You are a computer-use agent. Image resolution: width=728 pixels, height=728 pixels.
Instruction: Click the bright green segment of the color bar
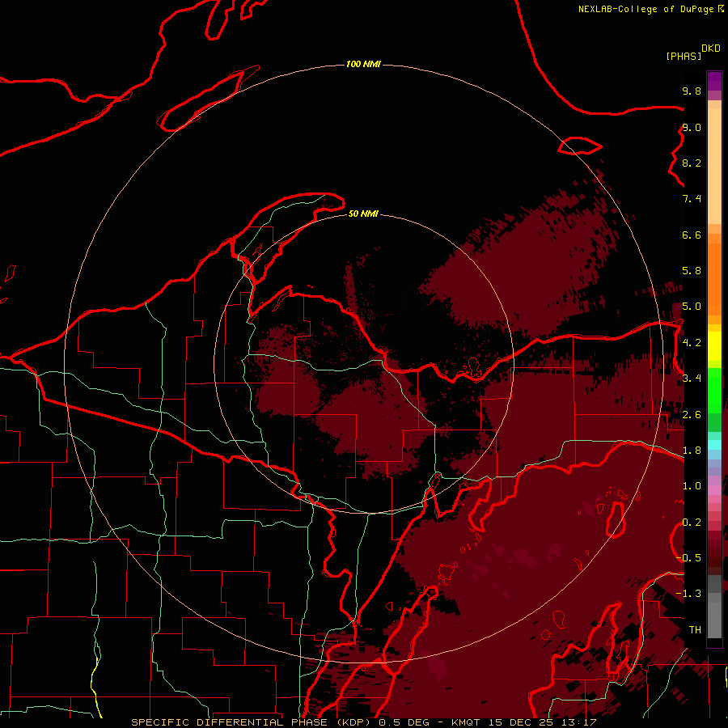click(714, 390)
